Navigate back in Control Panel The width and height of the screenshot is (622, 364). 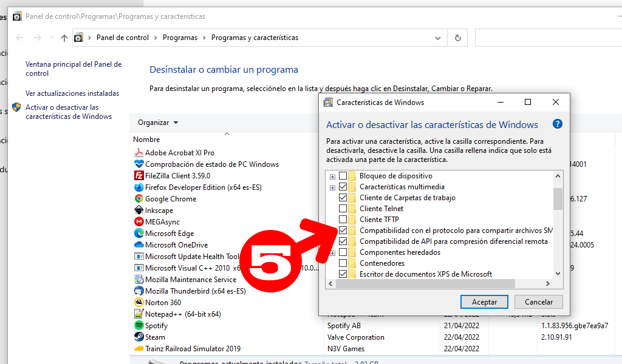pyautogui.click(x=19, y=38)
